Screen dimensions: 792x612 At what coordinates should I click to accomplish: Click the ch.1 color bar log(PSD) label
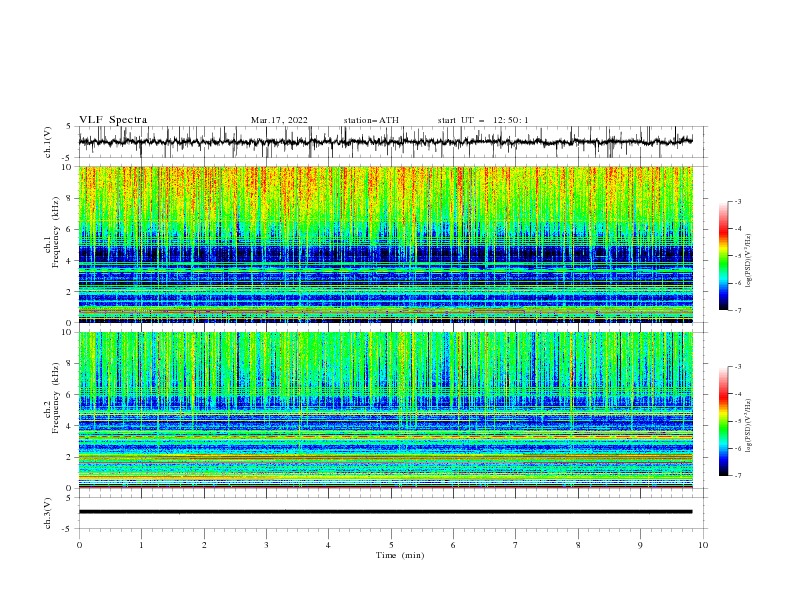point(749,261)
